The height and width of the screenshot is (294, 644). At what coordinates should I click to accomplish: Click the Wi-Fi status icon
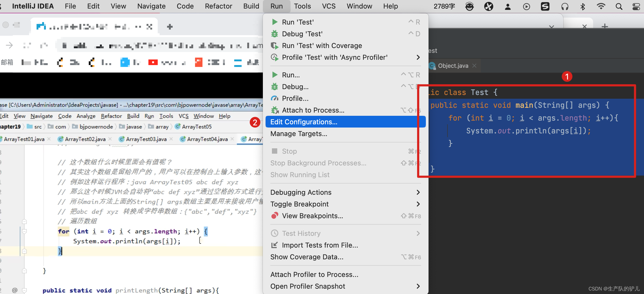coord(601,6)
